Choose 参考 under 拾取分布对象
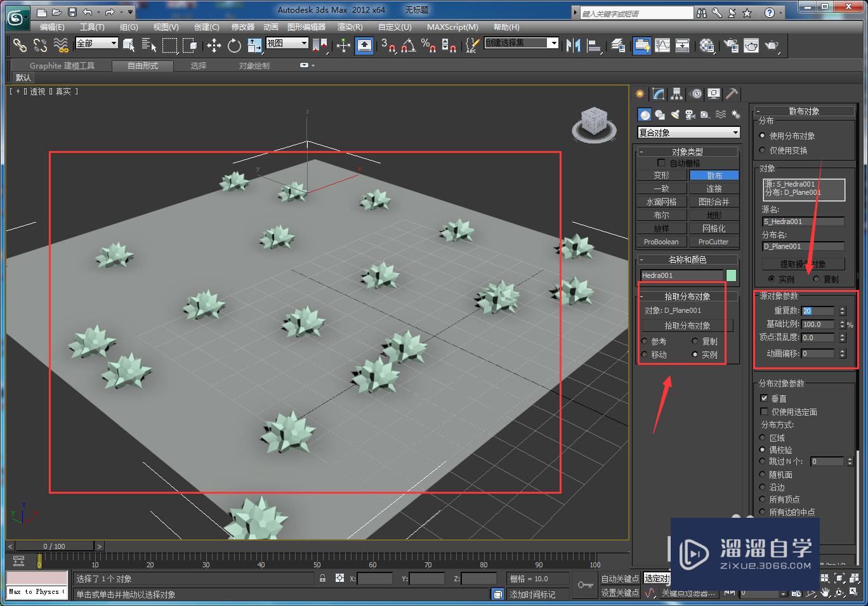This screenshot has width=868, height=606. tap(645, 341)
